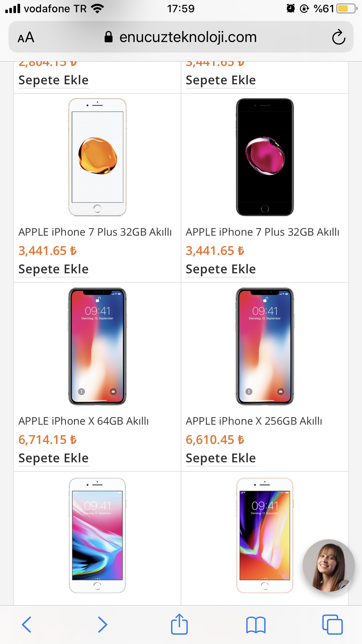Click Sepete Ekle under iPhone X 64GB
This screenshot has width=362, height=644.
53,458
